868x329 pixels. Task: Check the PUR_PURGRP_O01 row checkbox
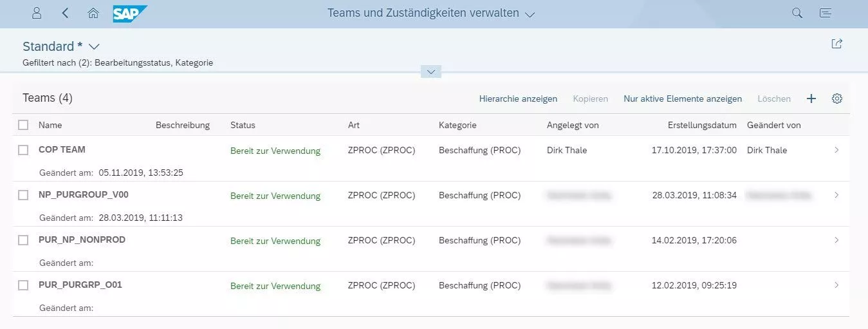pos(23,285)
